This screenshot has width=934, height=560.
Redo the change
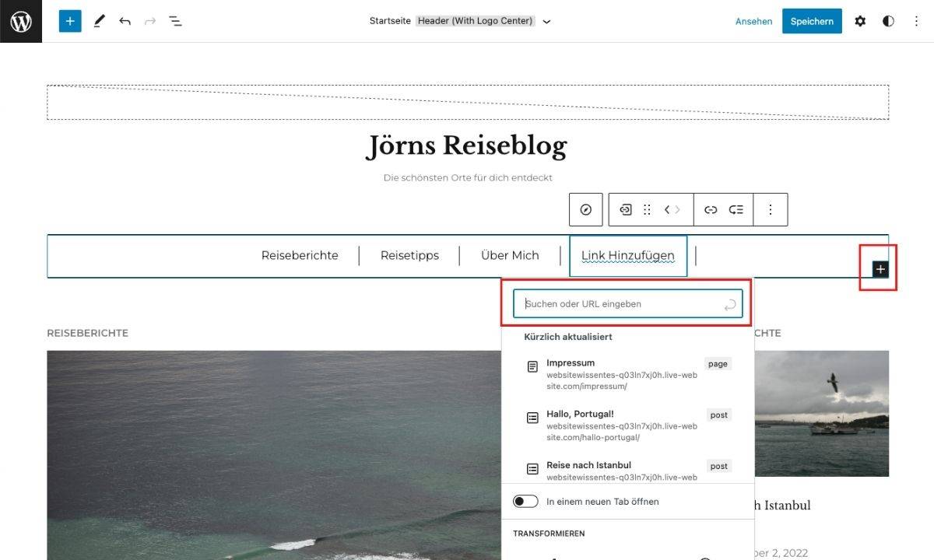tap(150, 21)
